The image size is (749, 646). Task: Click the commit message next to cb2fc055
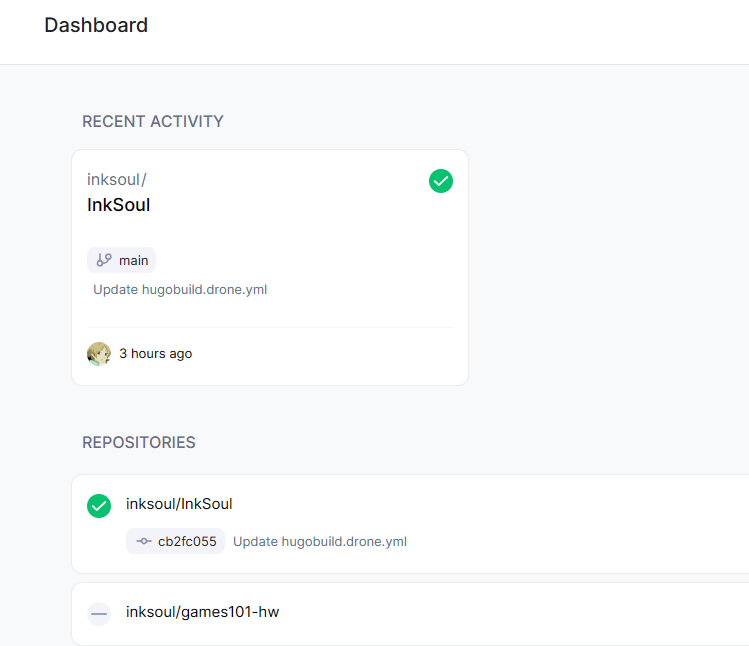[320, 542]
